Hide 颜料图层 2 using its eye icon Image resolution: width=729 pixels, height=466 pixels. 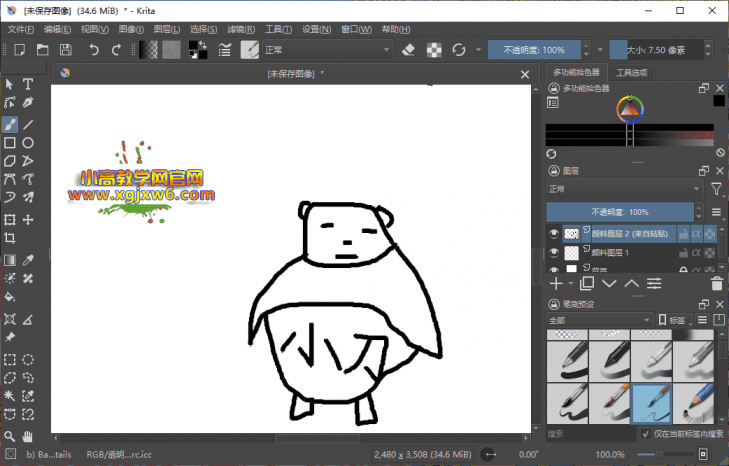point(553,233)
